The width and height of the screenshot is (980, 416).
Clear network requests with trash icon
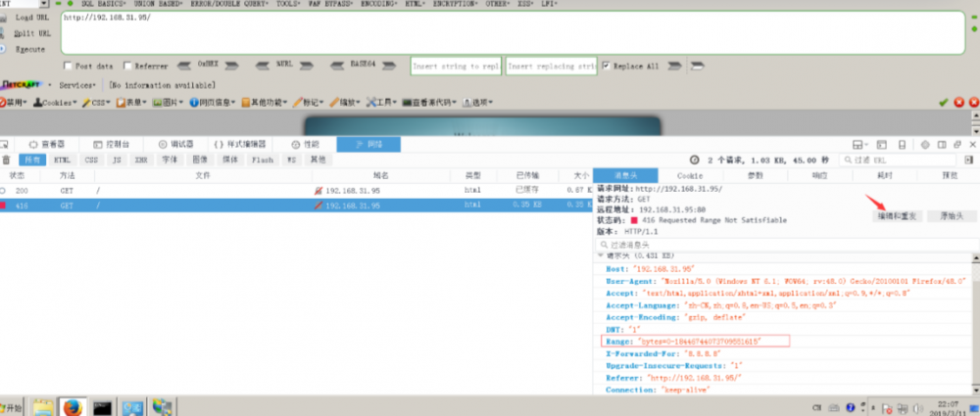6,160
